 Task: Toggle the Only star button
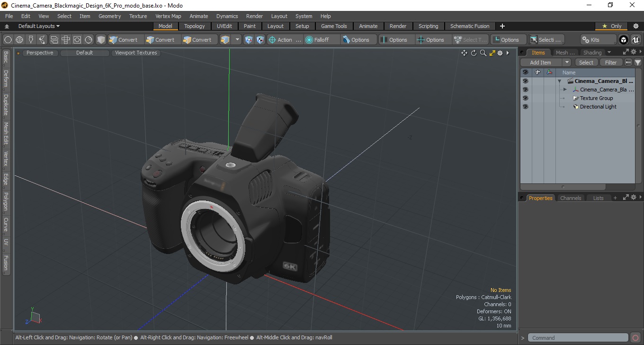(612, 26)
